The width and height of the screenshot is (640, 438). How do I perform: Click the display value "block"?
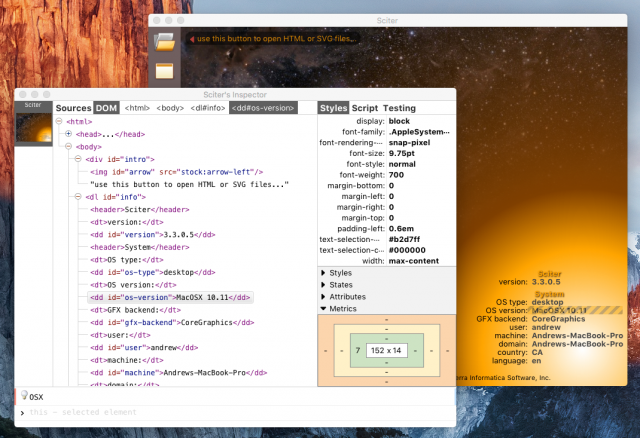[399, 121]
